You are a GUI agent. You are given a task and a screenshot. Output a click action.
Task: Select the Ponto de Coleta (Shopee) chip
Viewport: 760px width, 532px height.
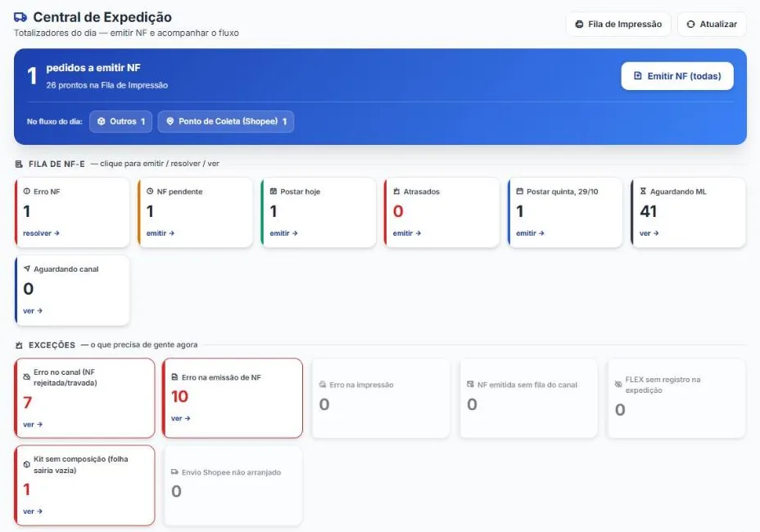click(226, 122)
